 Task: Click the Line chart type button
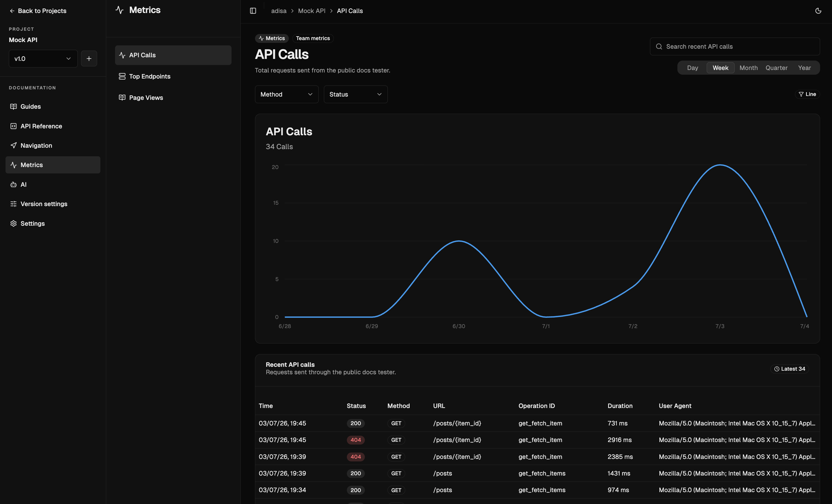pos(807,94)
